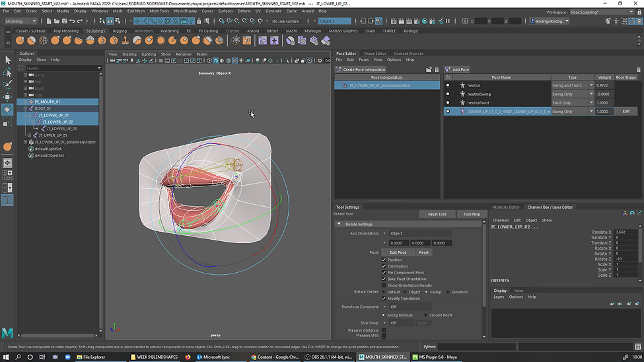This screenshot has height=362, width=644.
Task: Open the Workspace Pose Sculpting dropdown
Action: coord(602,13)
